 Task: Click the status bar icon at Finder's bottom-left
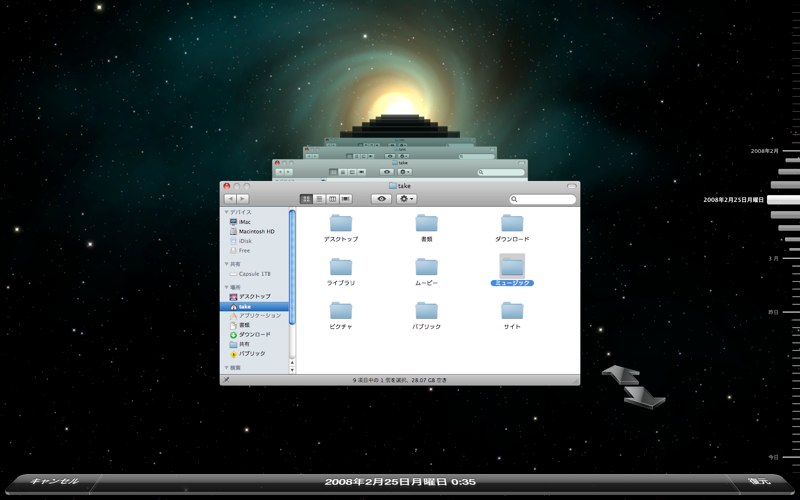pyautogui.click(x=226, y=380)
